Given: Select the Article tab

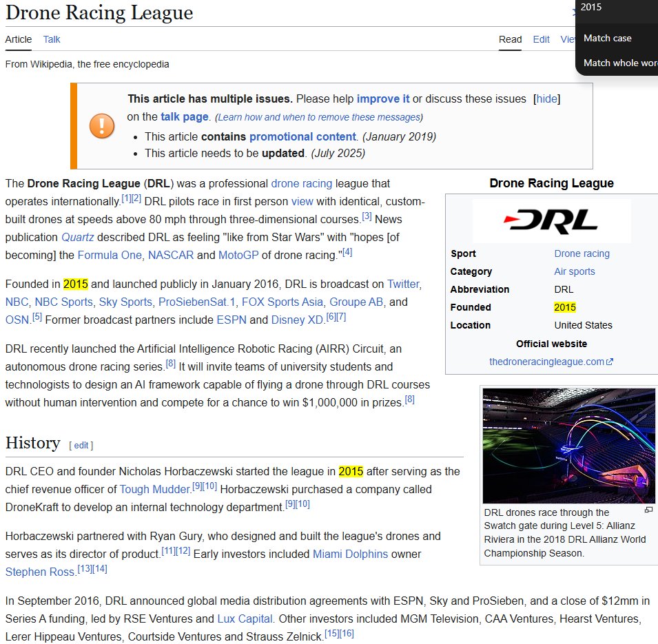Looking at the screenshot, I should click(x=19, y=39).
